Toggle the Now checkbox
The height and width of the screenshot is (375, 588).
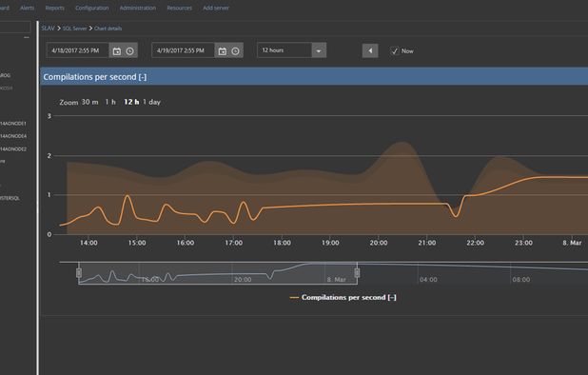(395, 51)
